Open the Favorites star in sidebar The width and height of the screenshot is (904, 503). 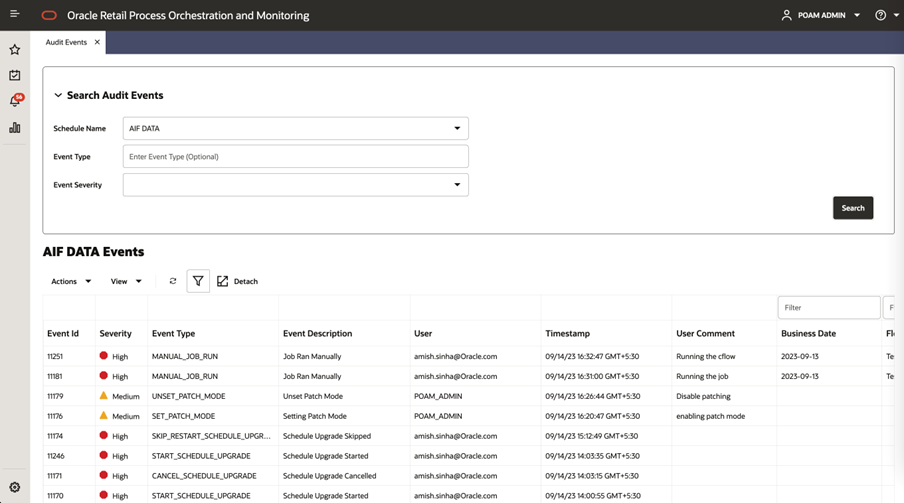pos(15,50)
